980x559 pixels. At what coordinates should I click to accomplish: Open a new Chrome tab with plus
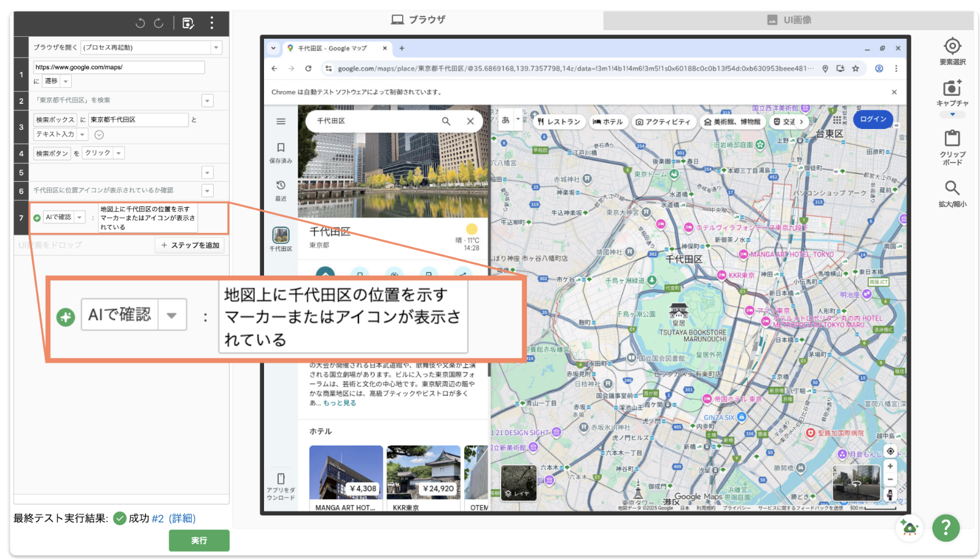[x=402, y=48]
